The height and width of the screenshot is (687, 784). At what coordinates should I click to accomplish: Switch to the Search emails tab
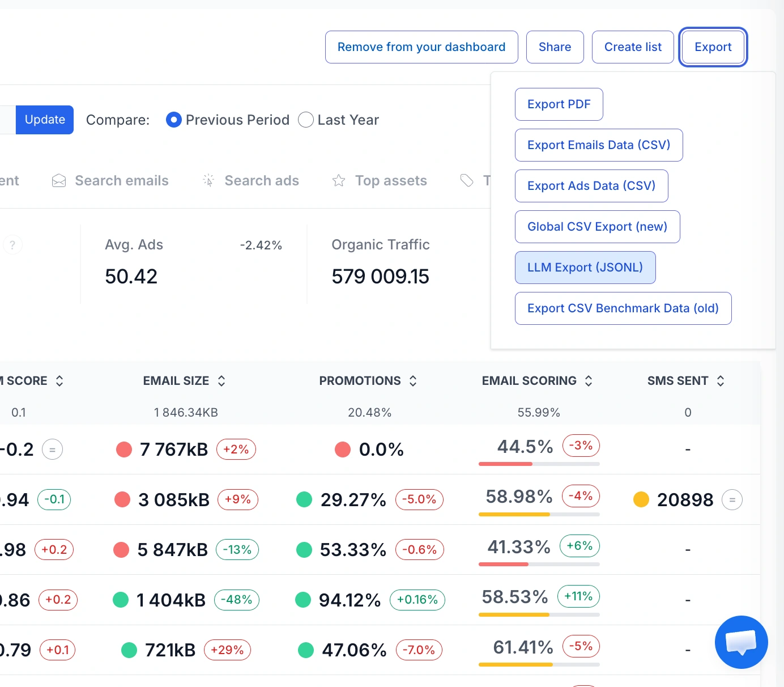(110, 181)
